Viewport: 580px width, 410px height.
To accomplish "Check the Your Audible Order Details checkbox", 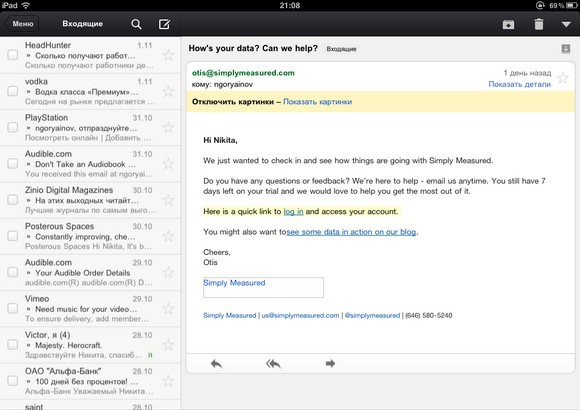I will pos(13,272).
